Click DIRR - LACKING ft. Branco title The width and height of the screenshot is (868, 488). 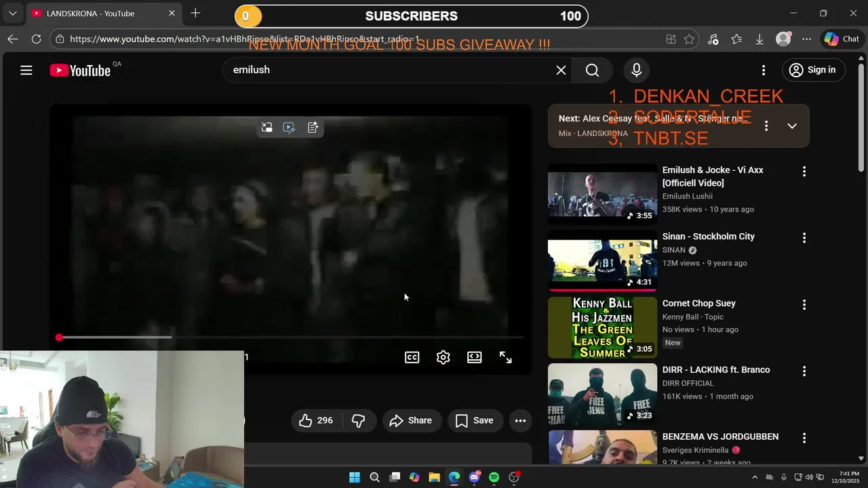pyautogui.click(x=716, y=370)
